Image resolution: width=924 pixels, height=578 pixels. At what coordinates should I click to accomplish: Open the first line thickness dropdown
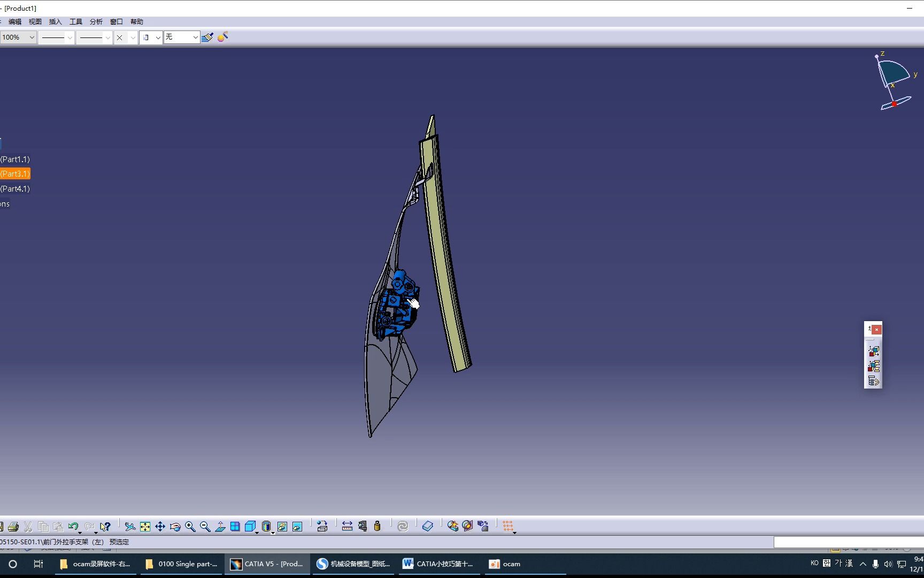click(70, 37)
